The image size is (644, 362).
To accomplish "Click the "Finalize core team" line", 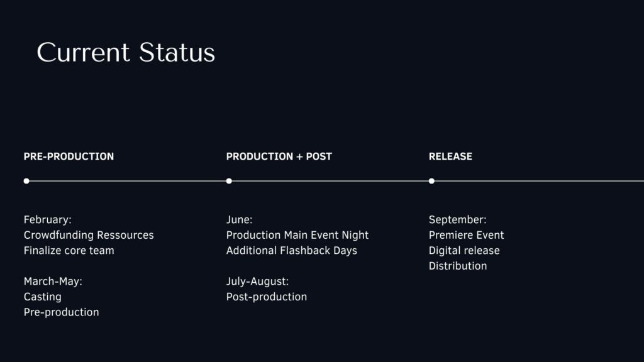I will pyautogui.click(x=69, y=251).
